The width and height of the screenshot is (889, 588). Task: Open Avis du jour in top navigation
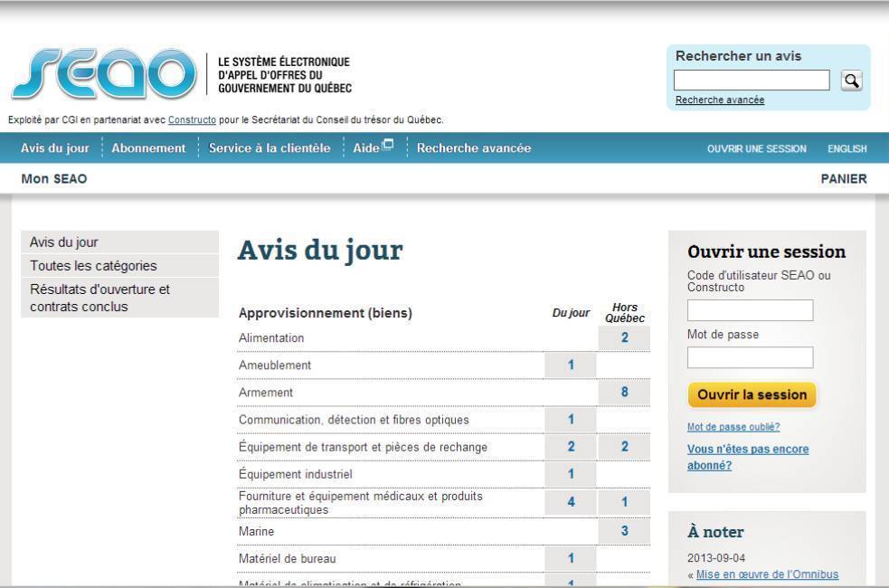tap(55, 148)
